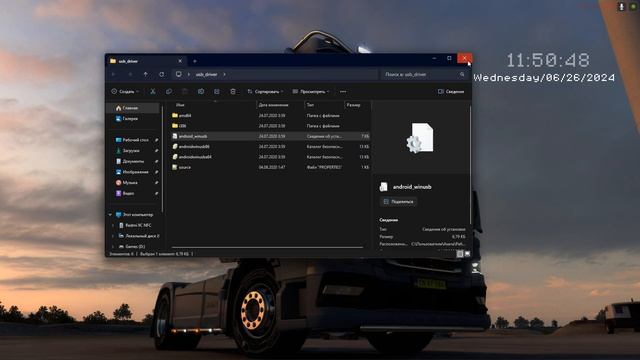Open the Создать (New) dropdown

(x=125, y=91)
